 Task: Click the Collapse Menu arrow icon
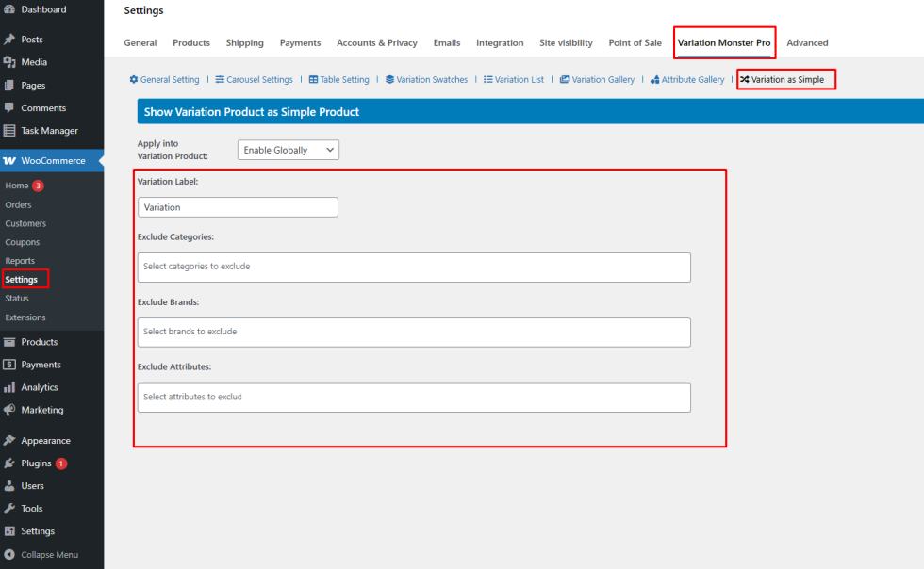point(8,554)
